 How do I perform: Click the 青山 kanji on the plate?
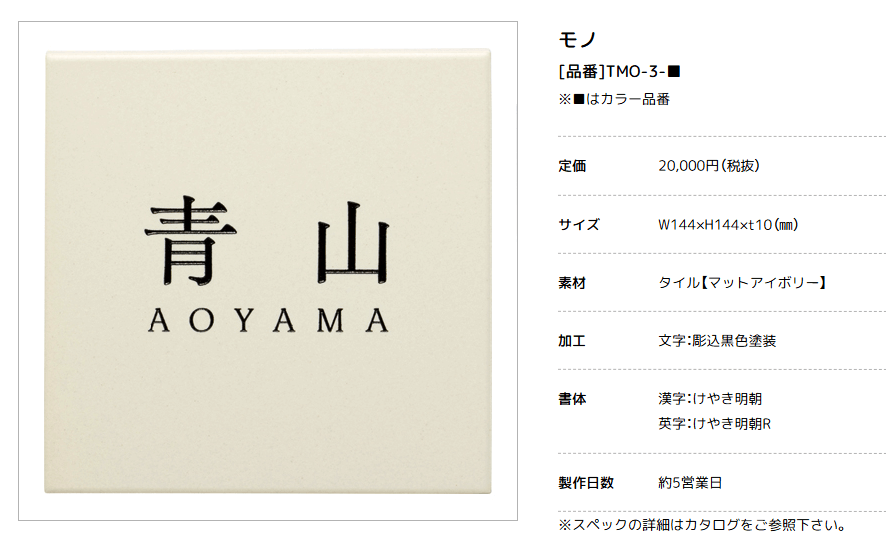coord(268,241)
